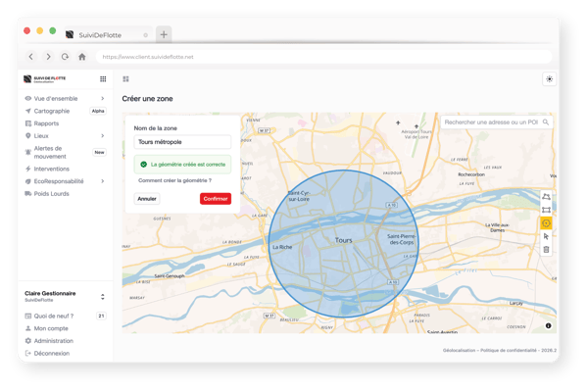Select the pointer edit tool
Image resolution: width=588 pixels, height=391 pixels.
(x=546, y=236)
